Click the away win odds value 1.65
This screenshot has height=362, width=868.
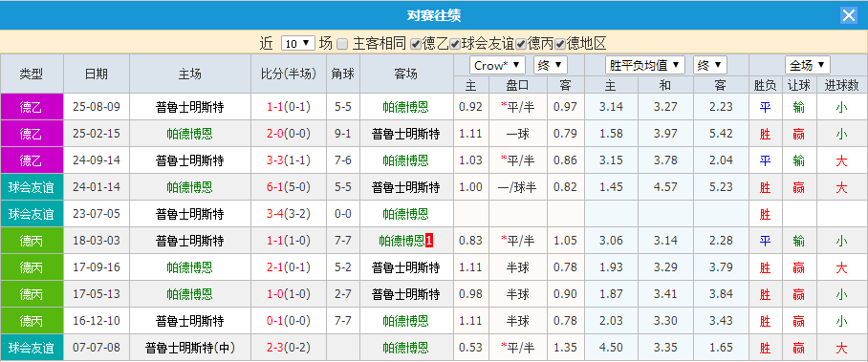[721, 348]
